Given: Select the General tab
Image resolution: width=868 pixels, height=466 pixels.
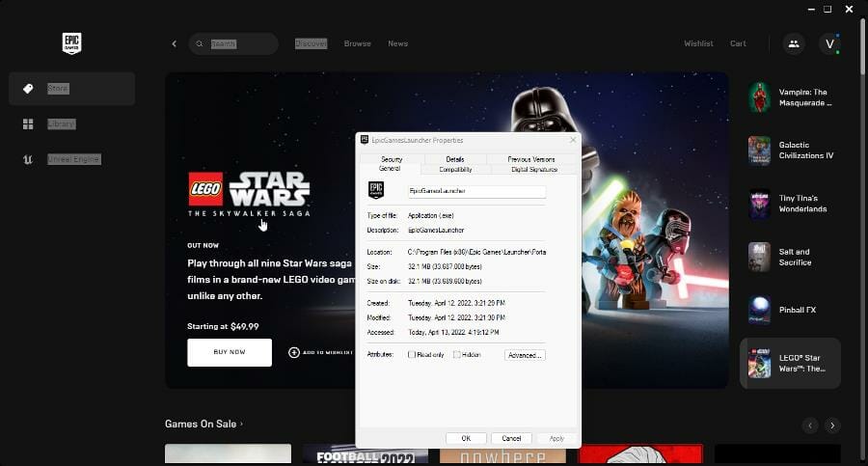Looking at the screenshot, I should point(390,169).
